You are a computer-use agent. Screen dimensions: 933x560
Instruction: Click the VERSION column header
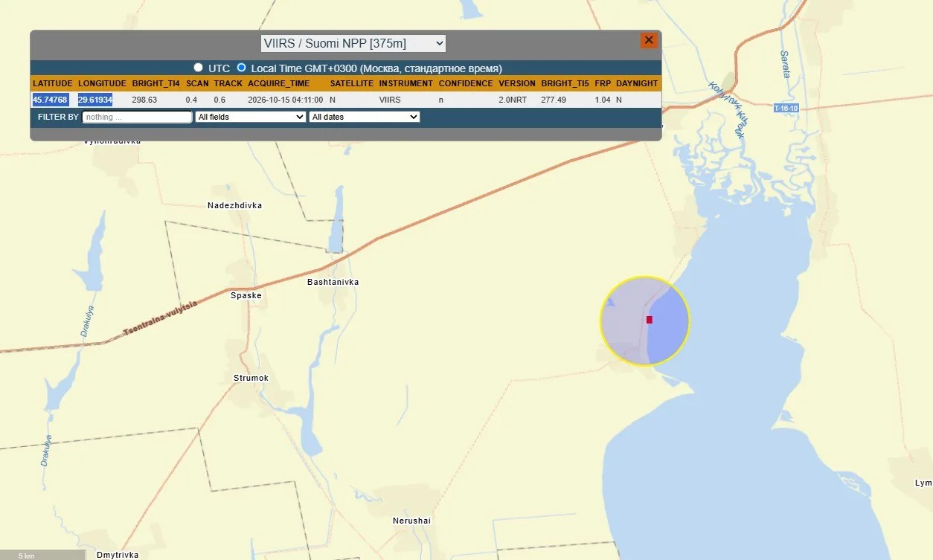(517, 83)
